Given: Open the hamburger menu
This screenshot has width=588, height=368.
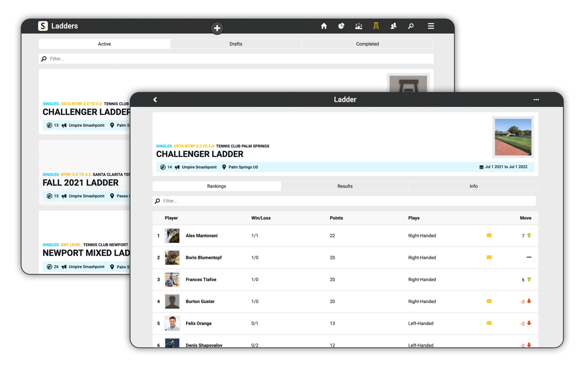Looking at the screenshot, I should pyautogui.click(x=431, y=26).
